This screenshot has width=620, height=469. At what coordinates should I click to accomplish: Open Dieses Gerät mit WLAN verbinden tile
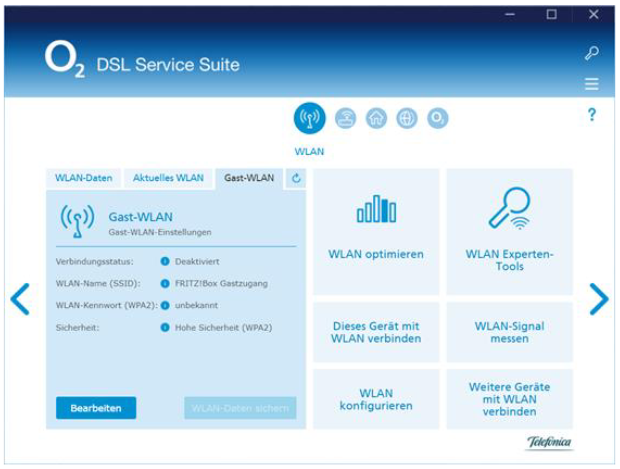376,332
